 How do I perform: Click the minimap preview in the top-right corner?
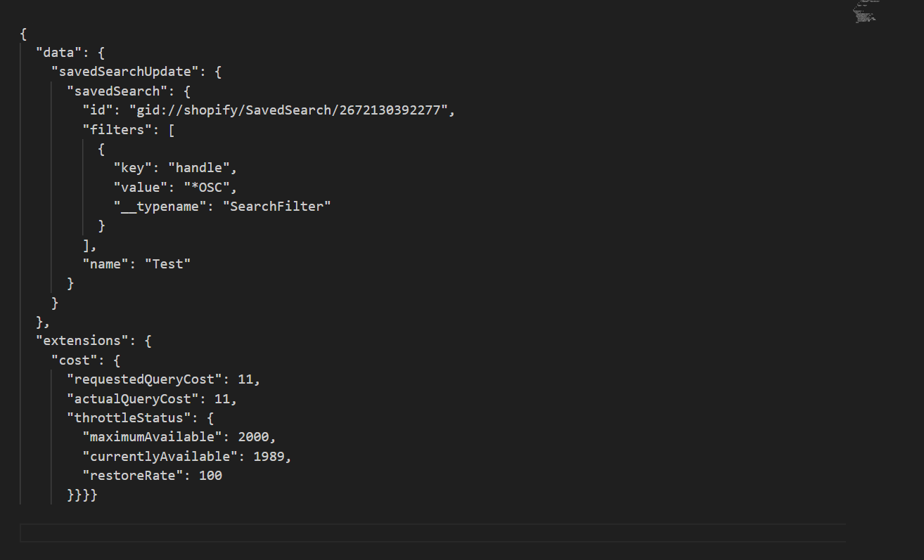pos(866,13)
